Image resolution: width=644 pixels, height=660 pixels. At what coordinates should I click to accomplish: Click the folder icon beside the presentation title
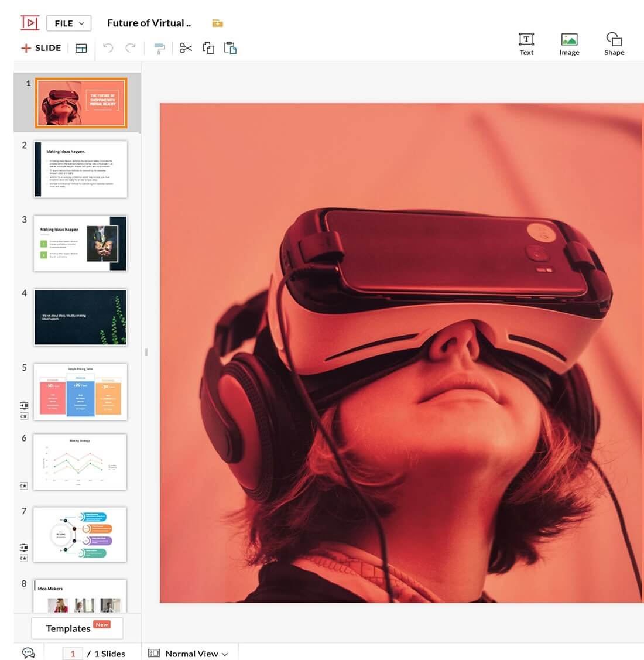[x=217, y=23]
